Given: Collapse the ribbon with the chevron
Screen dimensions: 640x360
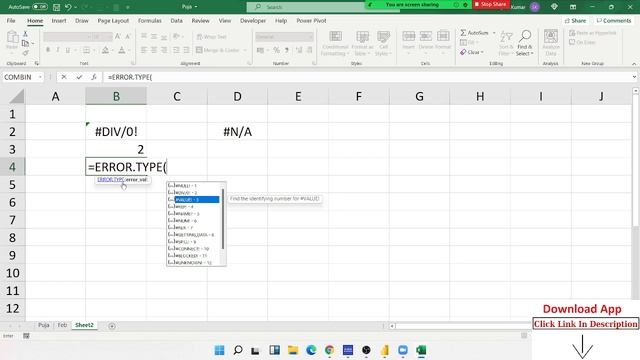Looking at the screenshot, I should [x=634, y=64].
